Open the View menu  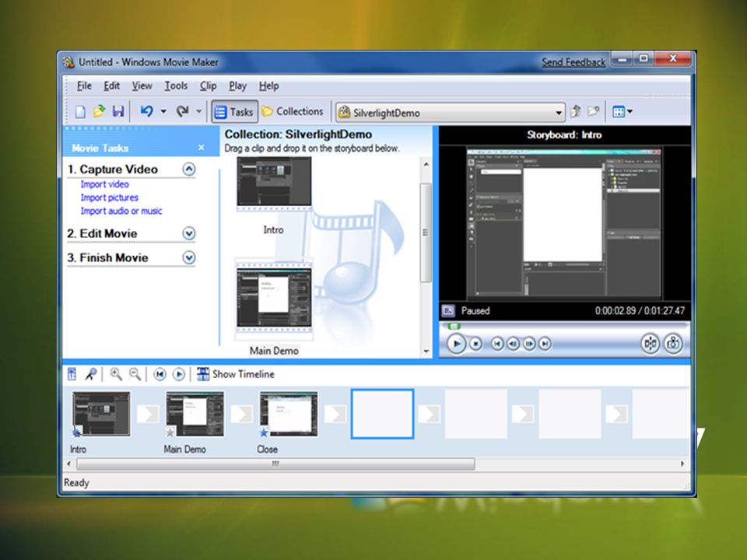(142, 86)
